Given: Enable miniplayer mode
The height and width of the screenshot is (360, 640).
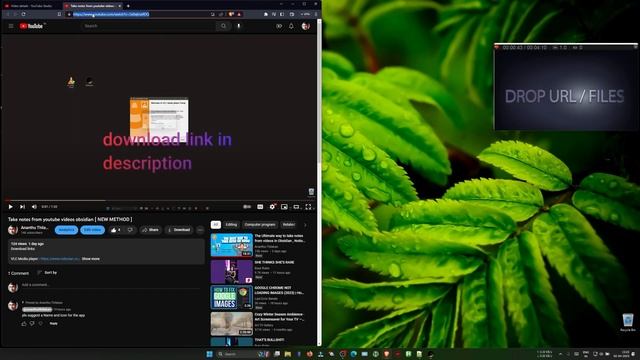Looking at the screenshot, I should point(284,207).
